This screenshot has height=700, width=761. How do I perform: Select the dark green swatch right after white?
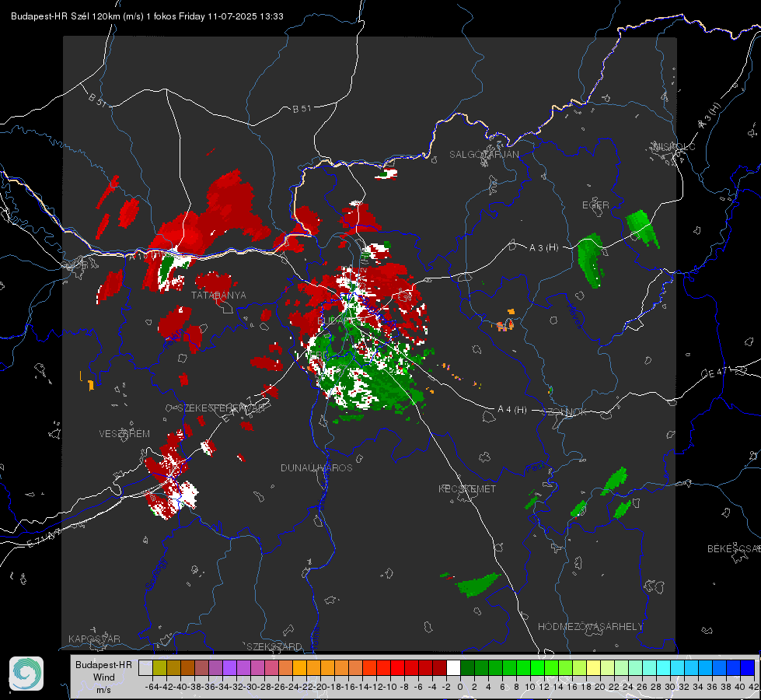467,668
